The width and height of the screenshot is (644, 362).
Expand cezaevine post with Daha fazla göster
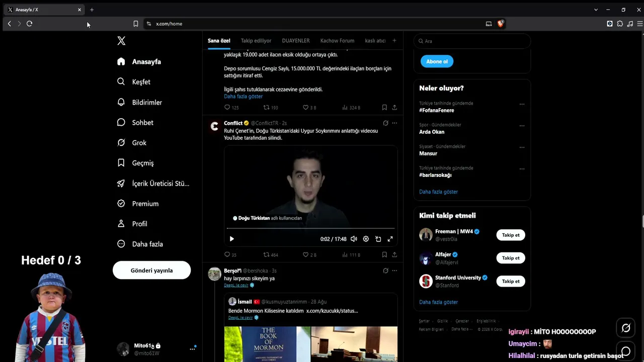click(x=243, y=97)
